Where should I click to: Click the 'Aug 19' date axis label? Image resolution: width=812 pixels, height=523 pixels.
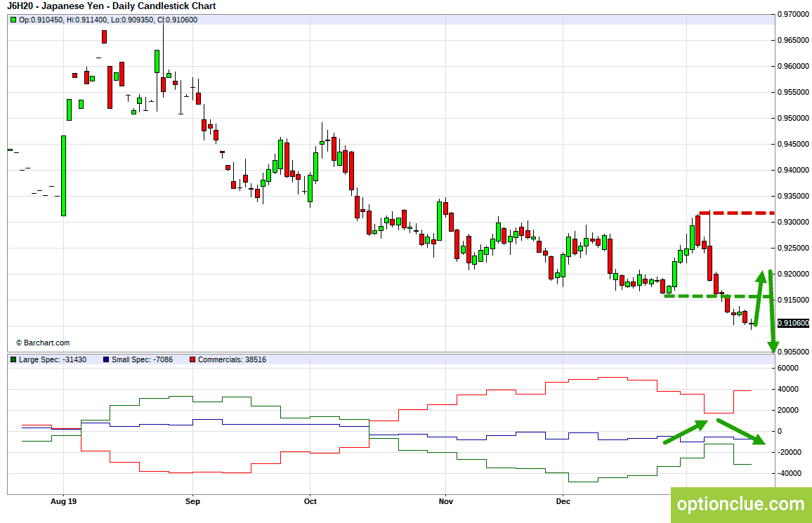click(x=64, y=501)
